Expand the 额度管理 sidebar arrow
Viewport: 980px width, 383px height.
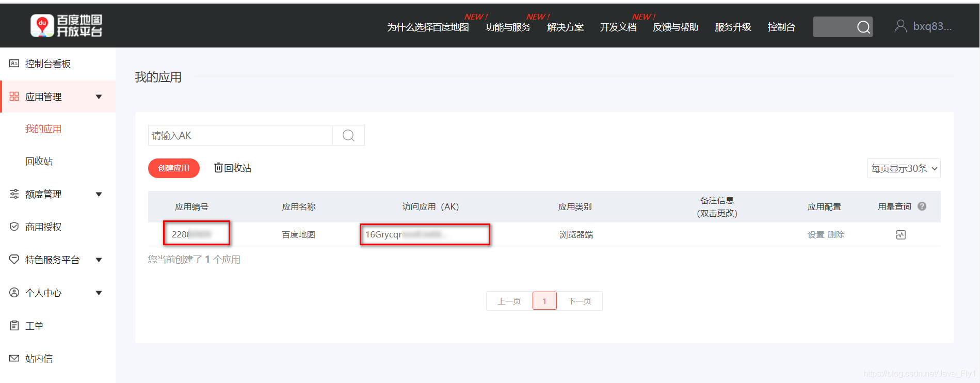point(99,194)
